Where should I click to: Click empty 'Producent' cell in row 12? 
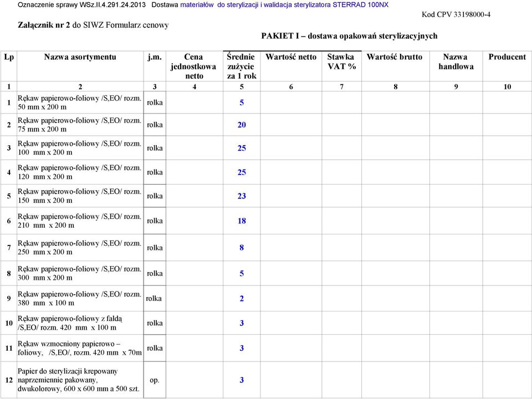coord(507,380)
